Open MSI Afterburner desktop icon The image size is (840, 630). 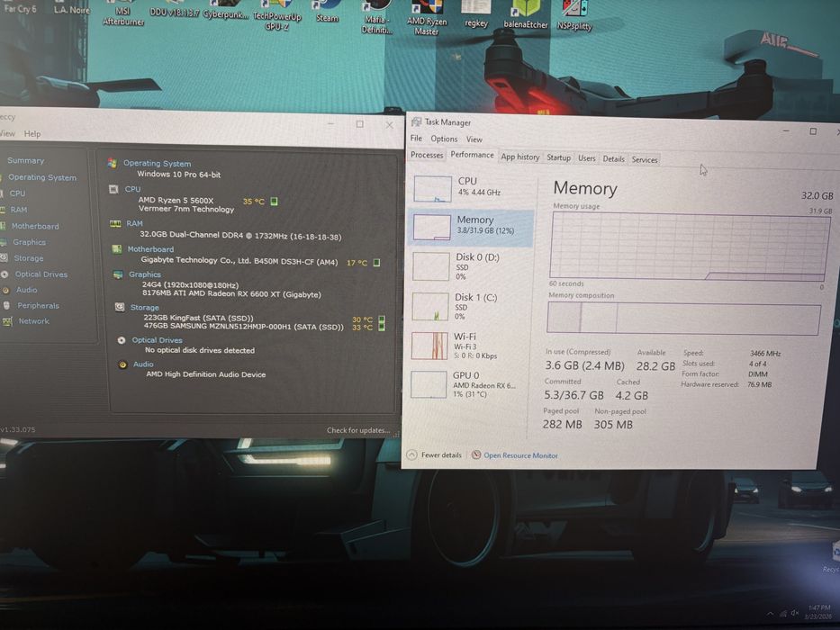point(123,12)
